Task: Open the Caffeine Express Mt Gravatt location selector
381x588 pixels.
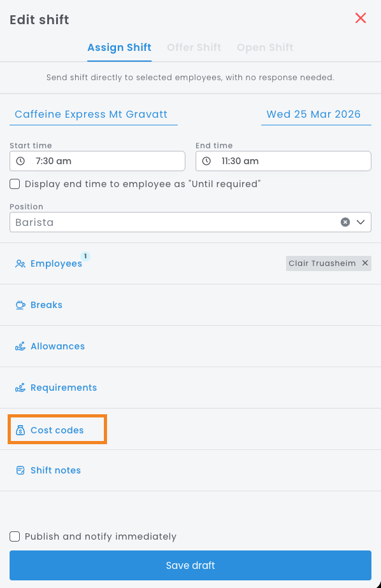Action: pos(94,115)
